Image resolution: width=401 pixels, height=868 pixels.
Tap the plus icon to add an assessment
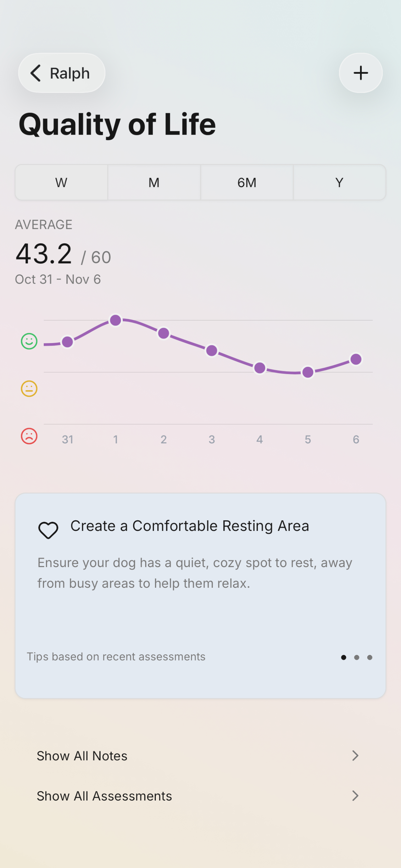pyautogui.click(x=361, y=73)
